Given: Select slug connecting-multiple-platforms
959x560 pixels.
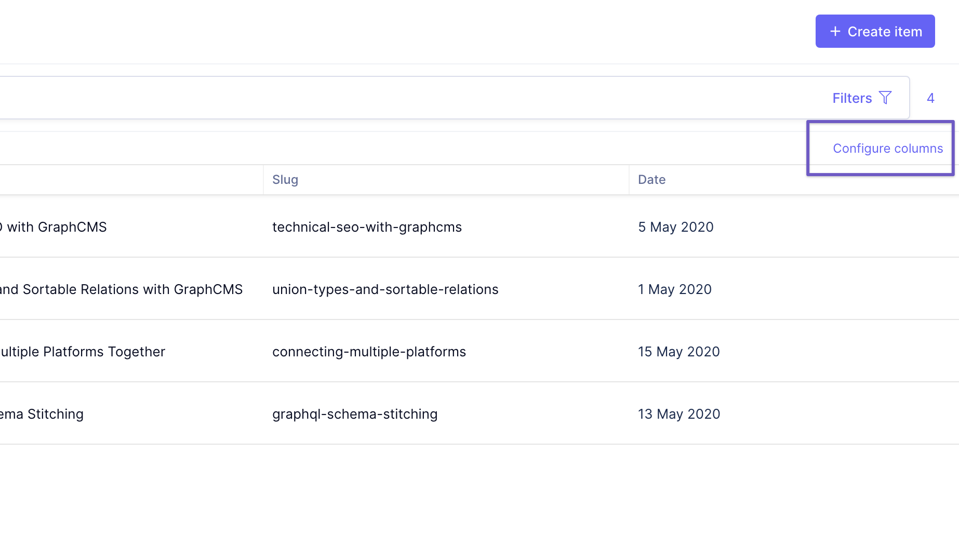Looking at the screenshot, I should pyautogui.click(x=369, y=352).
